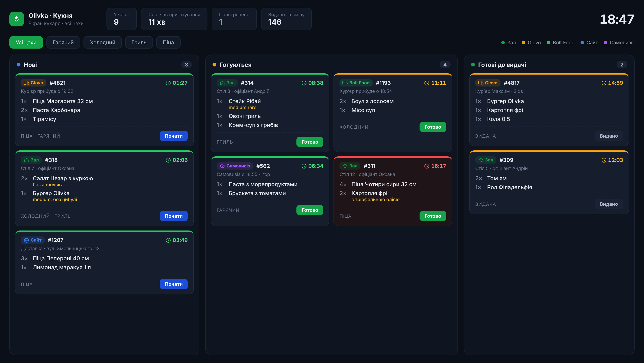Switch to the Гарячий station tab
The width and height of the screenshot is (644, 363).
63,42
